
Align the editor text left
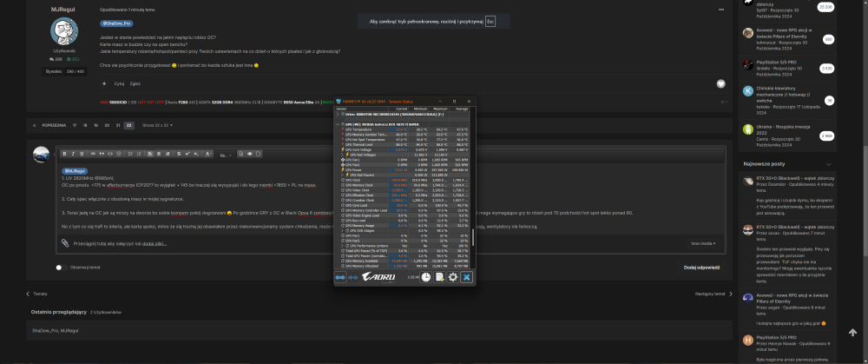point(150,154)
